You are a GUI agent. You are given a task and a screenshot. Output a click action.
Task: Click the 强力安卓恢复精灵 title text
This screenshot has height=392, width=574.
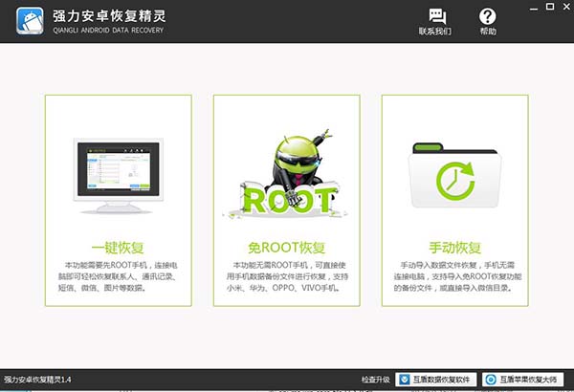point(109,15)
